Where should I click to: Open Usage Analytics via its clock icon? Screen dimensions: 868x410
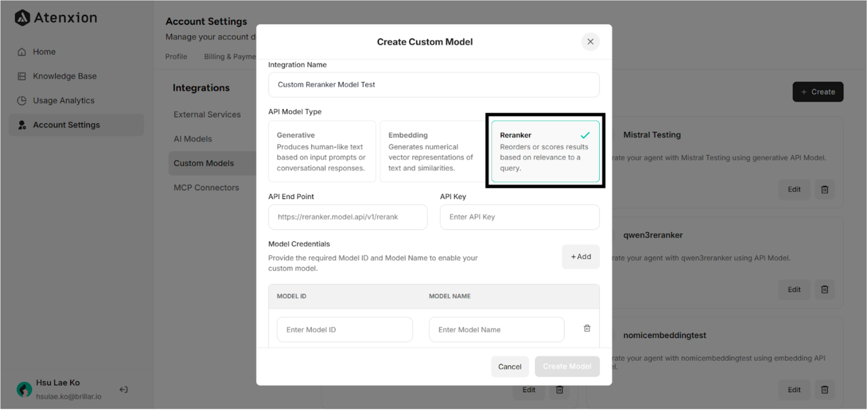[22, 100]
